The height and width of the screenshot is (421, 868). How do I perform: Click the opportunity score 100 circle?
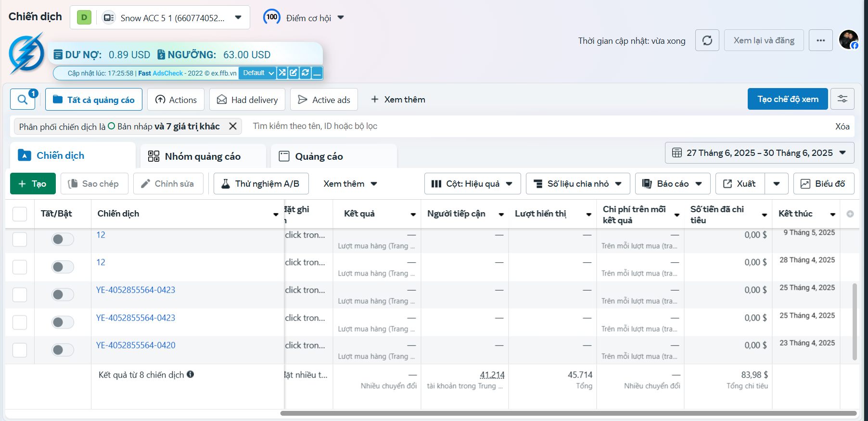(271, 17)
